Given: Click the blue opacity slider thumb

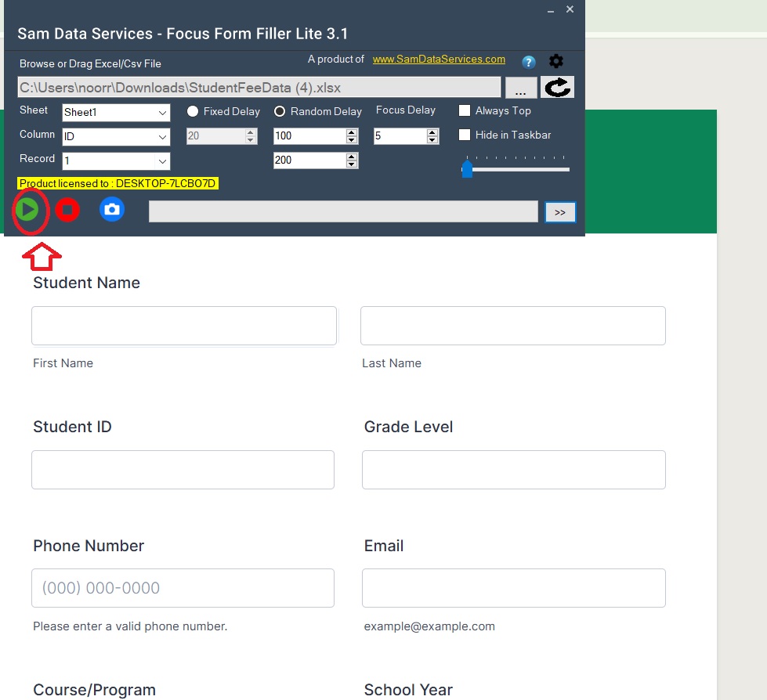Looking at the screenshot, I should tap(467, 169).
